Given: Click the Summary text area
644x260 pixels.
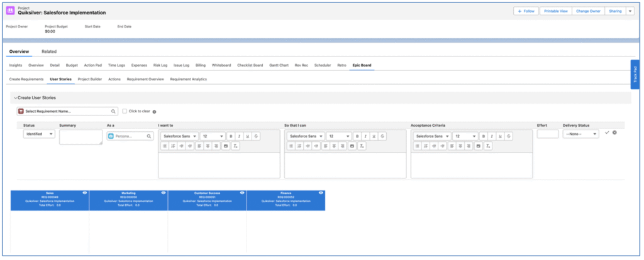Looking at the screenshot, I should (x=81, y=137).
